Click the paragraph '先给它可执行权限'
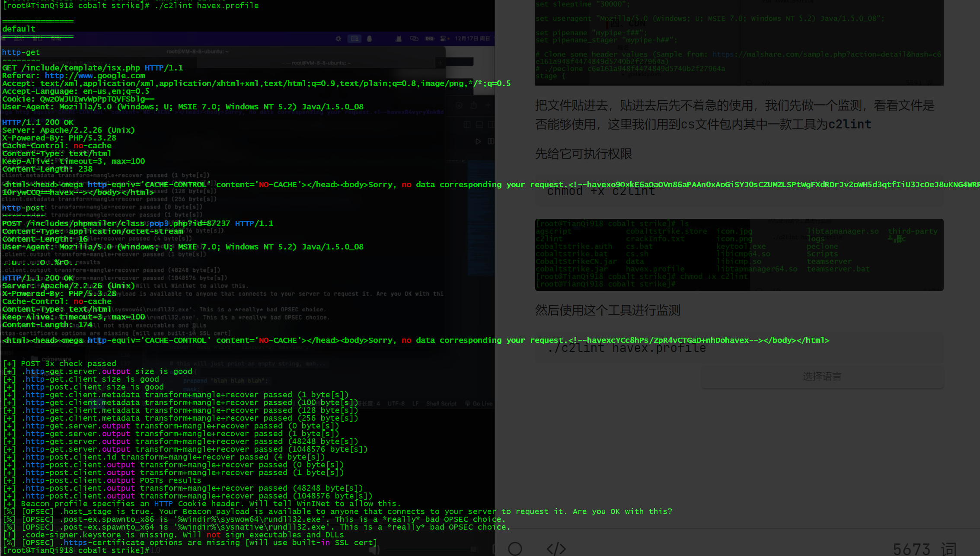Image resolution: width=980 pixels, height=556 pixels. tap(583, 154)
